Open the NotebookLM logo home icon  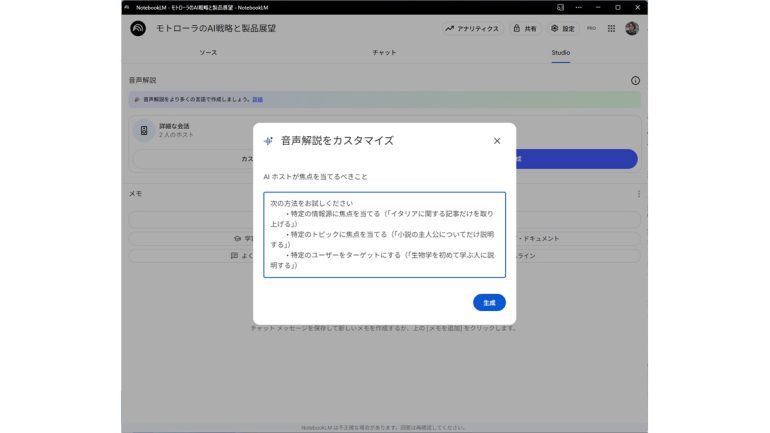click(138, 28)
